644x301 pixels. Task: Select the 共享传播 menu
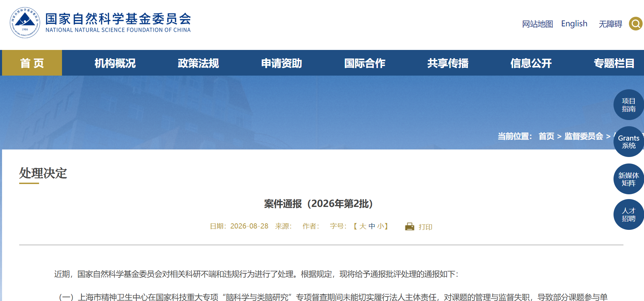(448, 63)
